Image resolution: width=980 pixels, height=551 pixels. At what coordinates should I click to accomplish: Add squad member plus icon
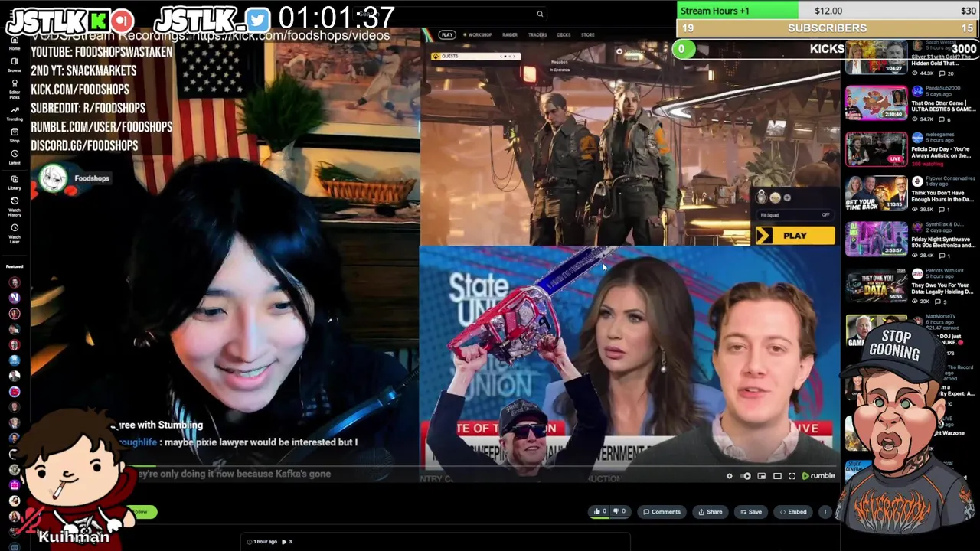click(x=787, y=198)
